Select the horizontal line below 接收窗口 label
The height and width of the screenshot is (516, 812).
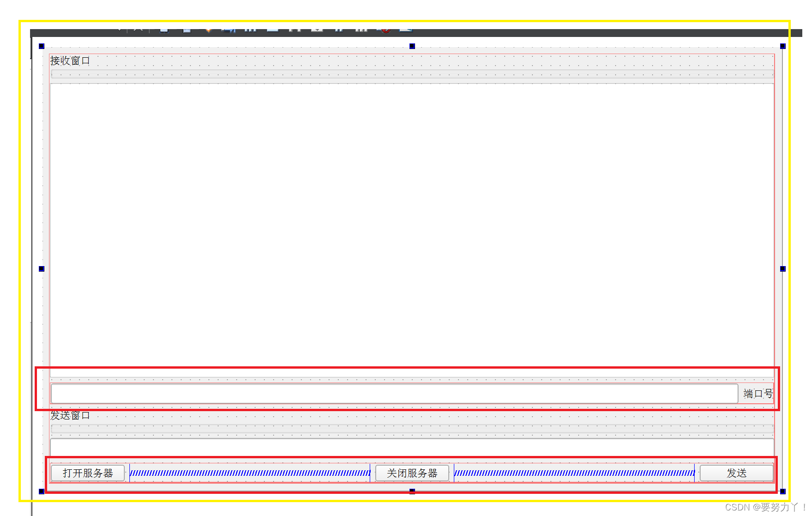point(412,74)
